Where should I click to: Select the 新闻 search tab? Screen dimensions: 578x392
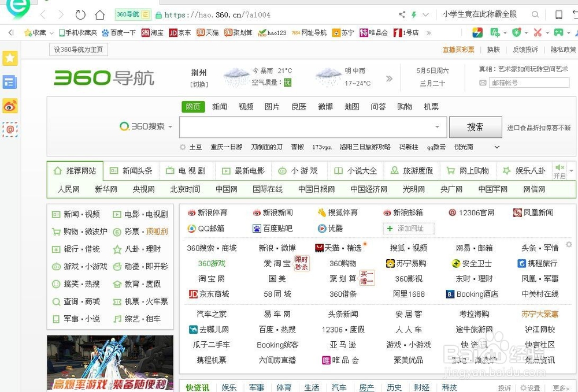click(x=219, y=107)
